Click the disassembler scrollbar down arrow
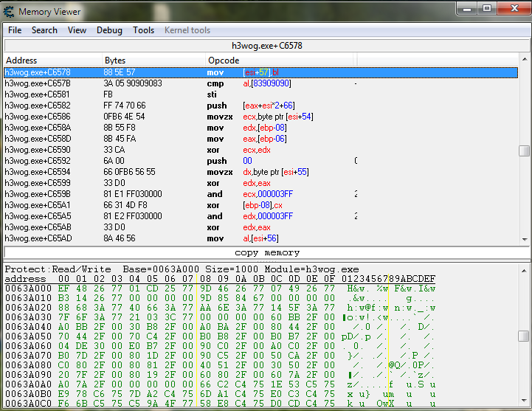 point(524,239)
